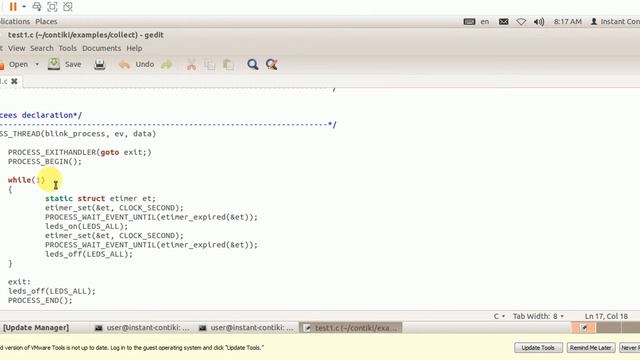Close the test1.c document tab
640x360 pixels.
14,81
